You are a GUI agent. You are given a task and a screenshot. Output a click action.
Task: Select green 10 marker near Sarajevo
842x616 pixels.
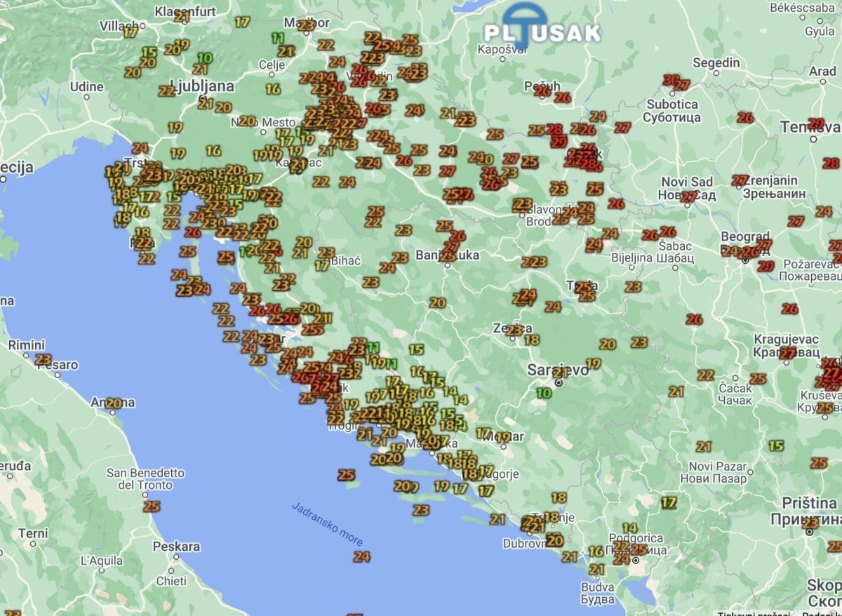coord(544,393)
